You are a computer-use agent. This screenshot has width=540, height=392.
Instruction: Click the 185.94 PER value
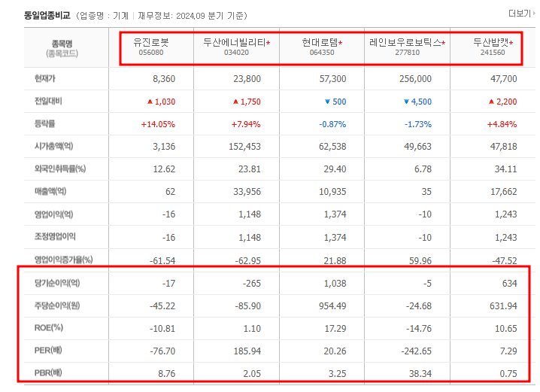(x=247, y=351)
